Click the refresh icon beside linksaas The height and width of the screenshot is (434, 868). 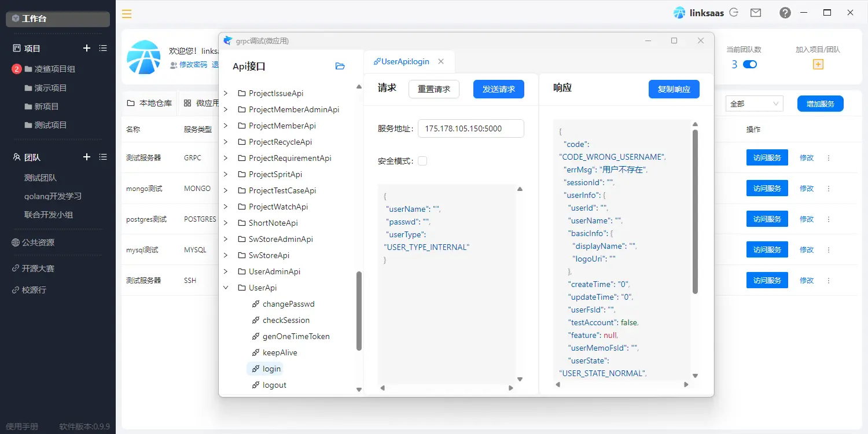pyautogui.click(x=734, y=12)
